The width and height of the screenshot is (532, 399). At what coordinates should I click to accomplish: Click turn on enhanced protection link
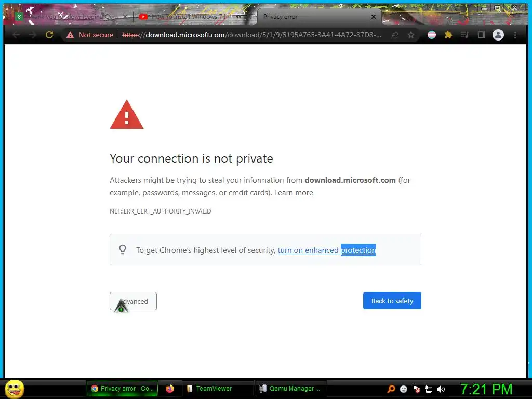tap(327, 250)
